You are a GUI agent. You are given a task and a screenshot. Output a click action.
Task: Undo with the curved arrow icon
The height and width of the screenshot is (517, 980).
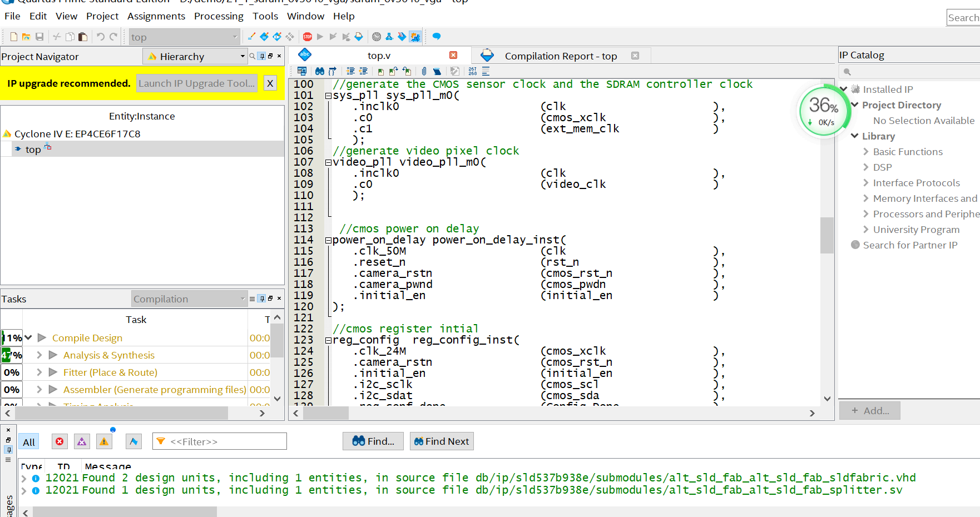(x=101, y=37)
